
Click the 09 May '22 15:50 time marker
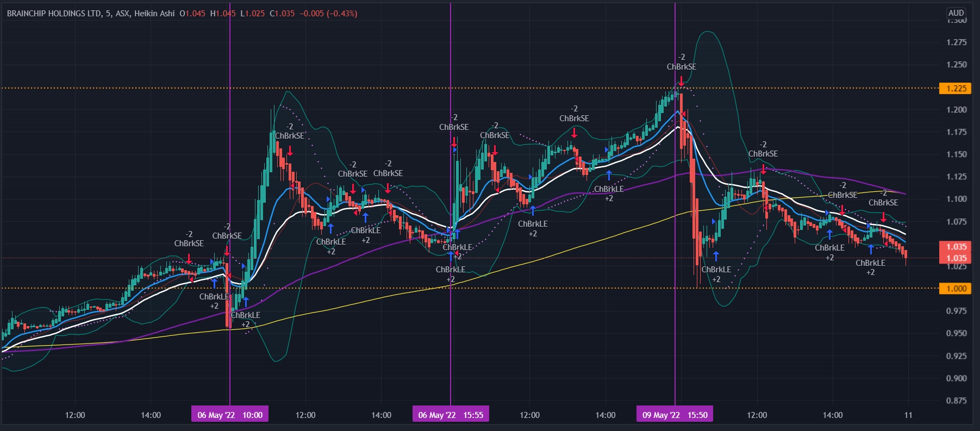pyautogui.click(x=675, y=415)
